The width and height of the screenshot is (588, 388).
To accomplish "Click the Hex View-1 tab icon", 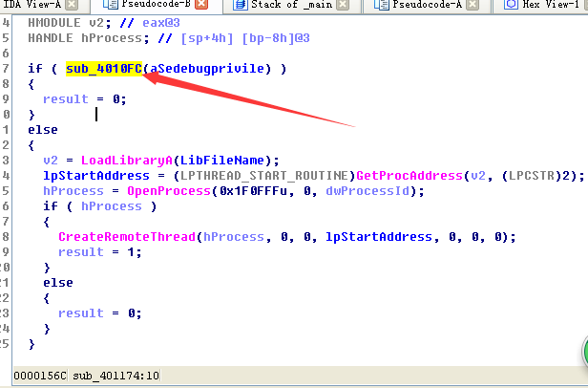I will point(511,6).
